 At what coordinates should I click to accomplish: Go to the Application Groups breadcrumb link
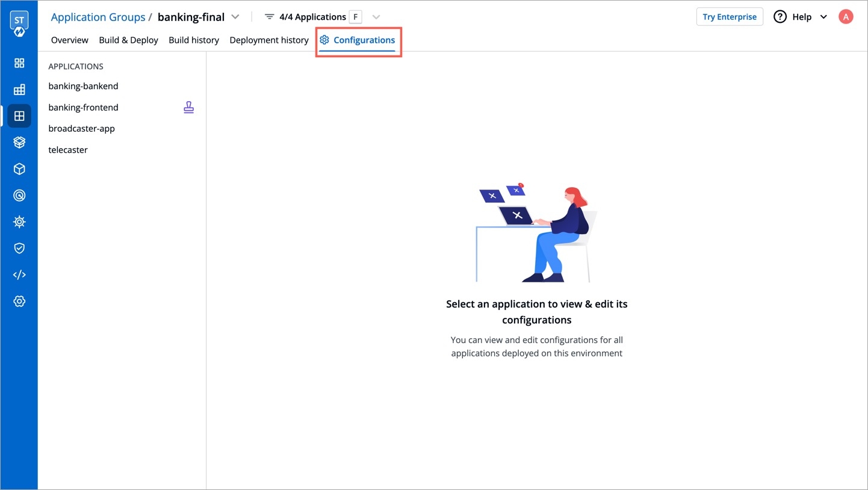98,17
